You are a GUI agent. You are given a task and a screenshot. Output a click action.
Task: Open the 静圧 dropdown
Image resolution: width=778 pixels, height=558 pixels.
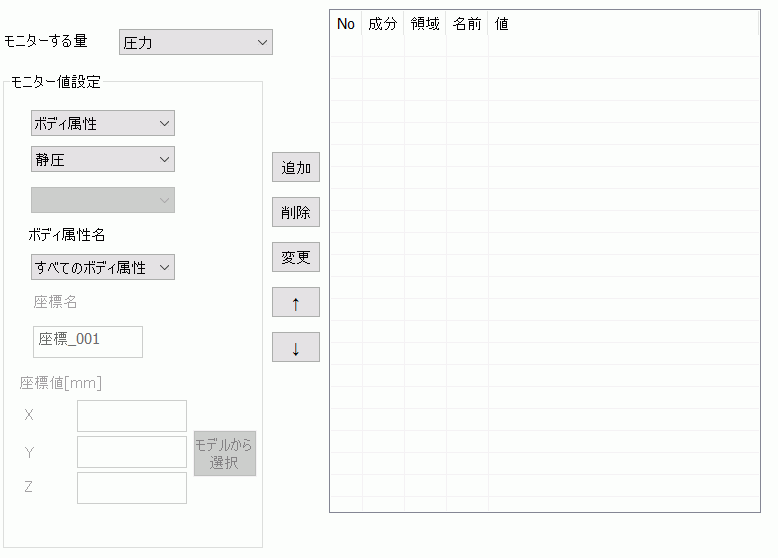pyautogui.click(x=103, y=159)
